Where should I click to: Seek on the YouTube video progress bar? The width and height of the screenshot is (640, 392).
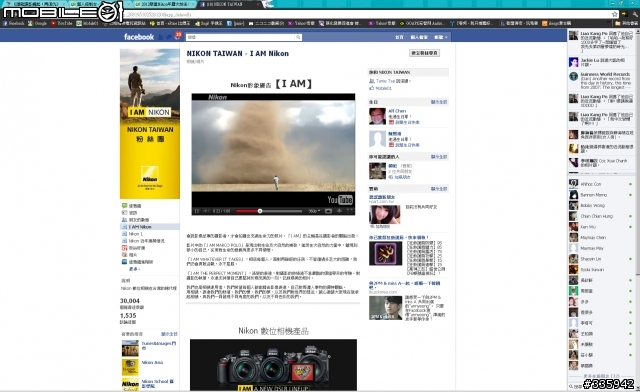pyautogui.click(x=269, y=211)
